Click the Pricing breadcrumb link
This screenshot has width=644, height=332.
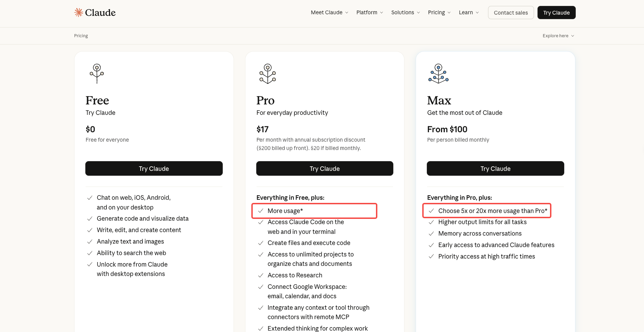[81, 36]
